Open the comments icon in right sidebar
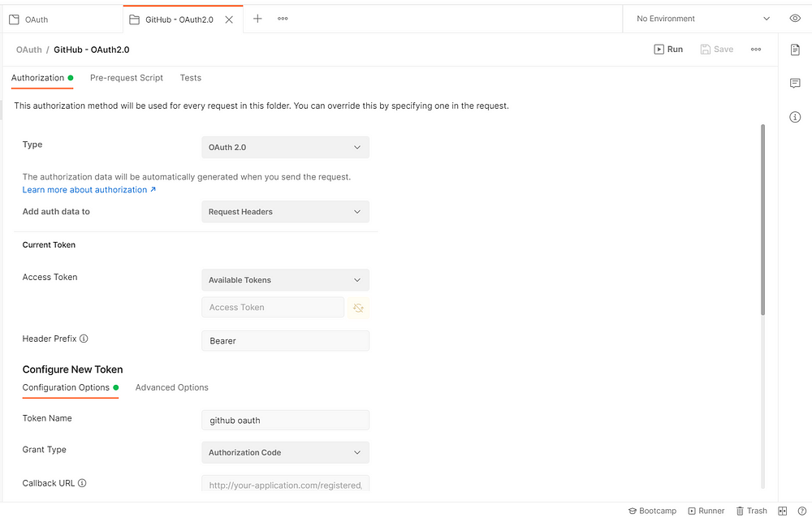812x518 pixels. coord(795,84)
